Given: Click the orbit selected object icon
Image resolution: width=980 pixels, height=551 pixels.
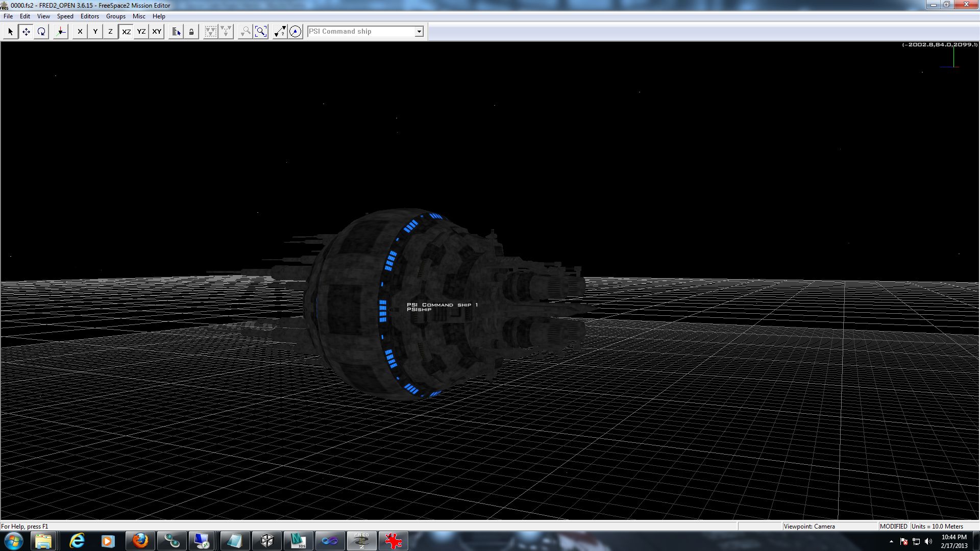Looking at the screenshot, I should (295, 32).
